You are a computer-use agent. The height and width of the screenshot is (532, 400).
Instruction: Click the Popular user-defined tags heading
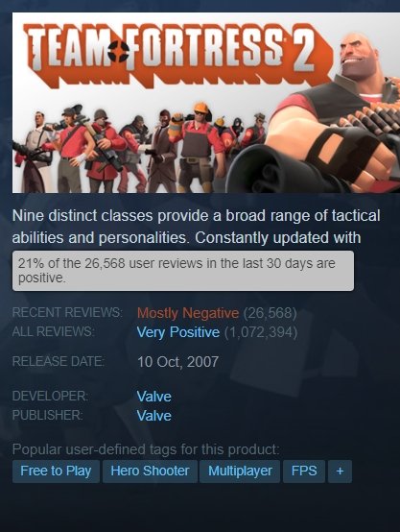[x=146, y=449]
